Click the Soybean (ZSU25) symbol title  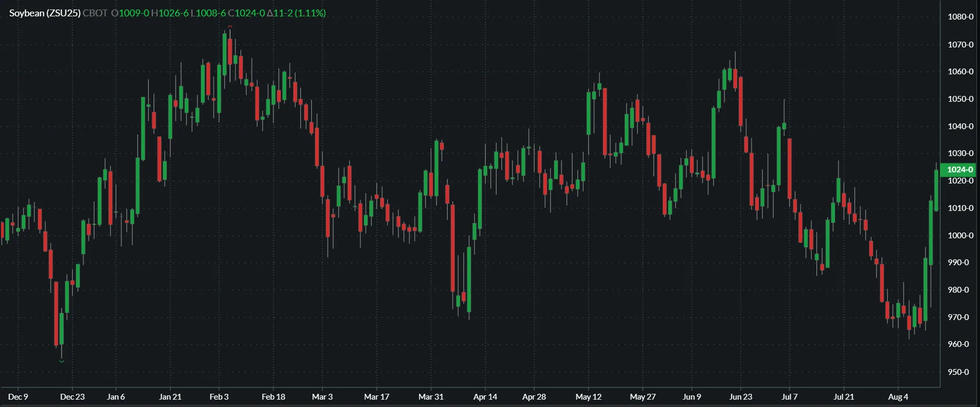coord(45,13)
